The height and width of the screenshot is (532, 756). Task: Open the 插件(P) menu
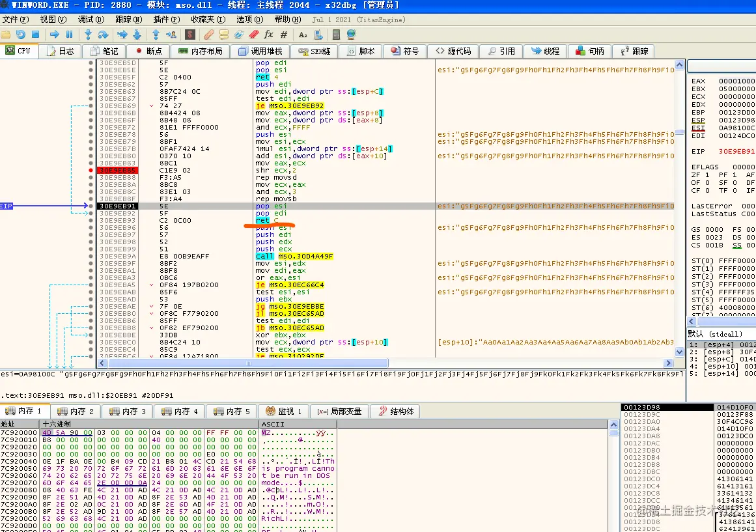166,20
